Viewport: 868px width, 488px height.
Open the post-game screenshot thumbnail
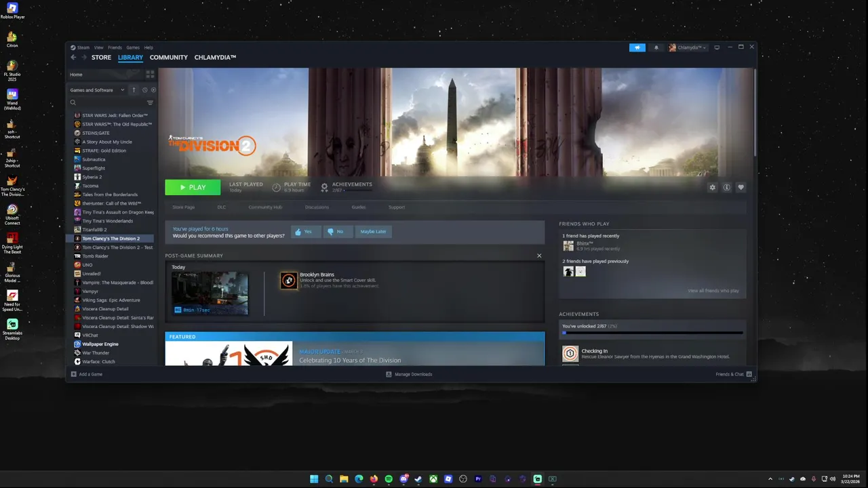point(210,293)
